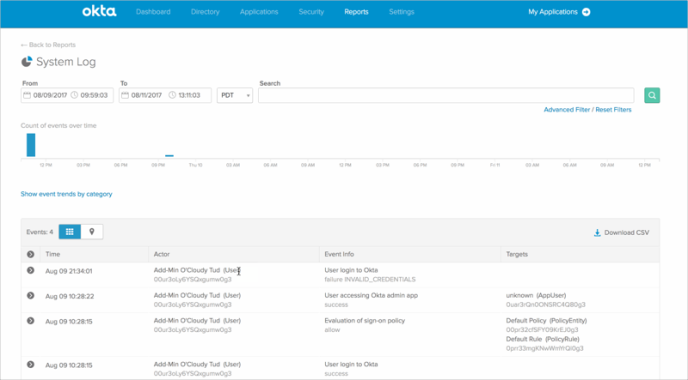Image resolution: width=688 pixels, height=380 pixels.
Task: Expand the sign-on policy event row
Action: [30, 321]
